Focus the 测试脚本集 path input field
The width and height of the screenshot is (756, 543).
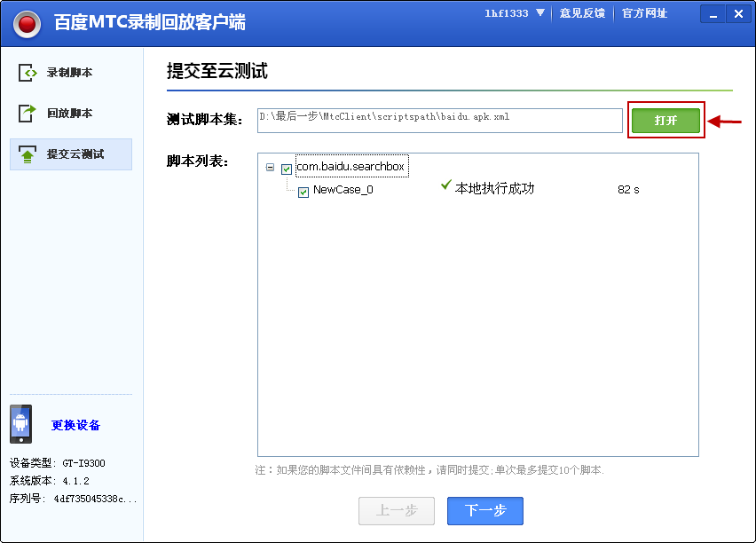tap(440, 120)
